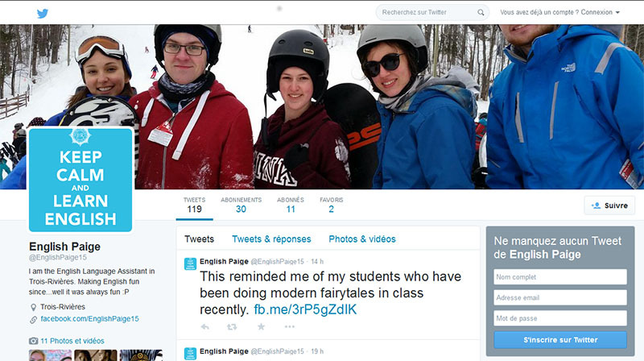
Task: Retweet the modern fairytales tweet
Action: pyautogui.click(x=232, y=326)
